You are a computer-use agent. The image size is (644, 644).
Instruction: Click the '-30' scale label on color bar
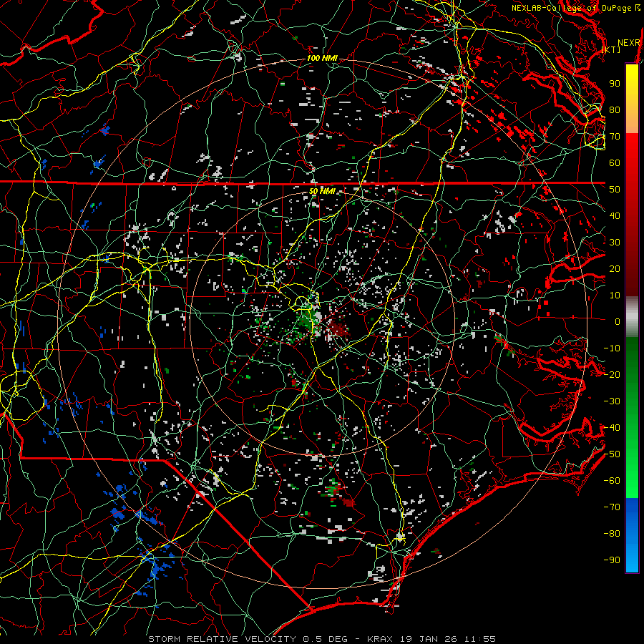tap(612, 401)
